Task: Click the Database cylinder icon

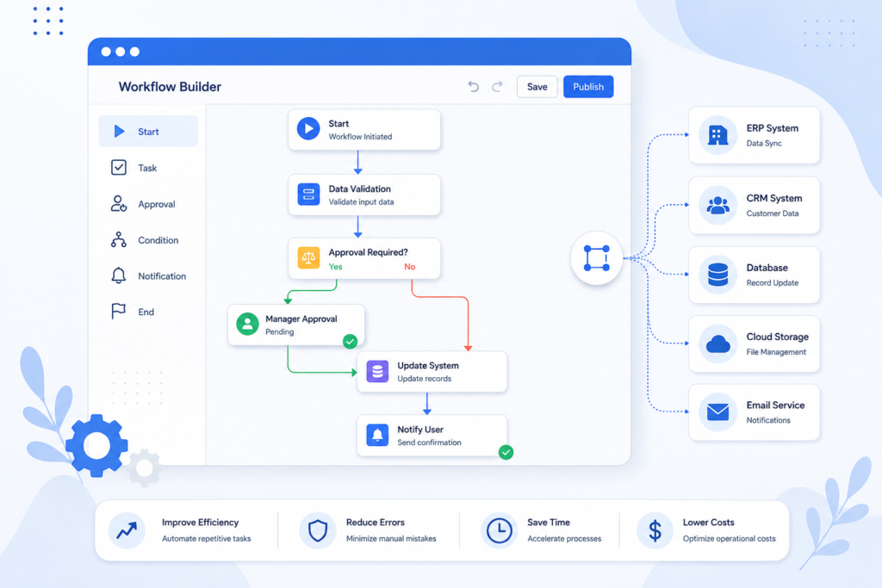Action: [717, 275]
